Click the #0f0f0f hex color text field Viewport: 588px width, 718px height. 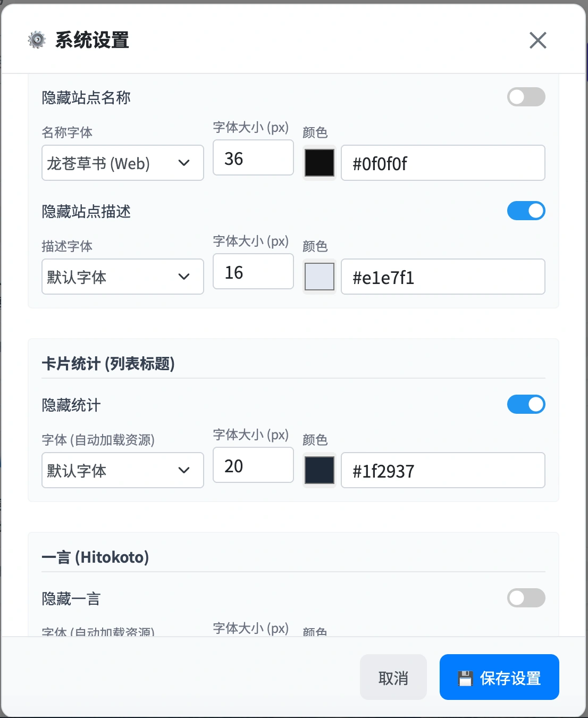[x=442, y=163]
